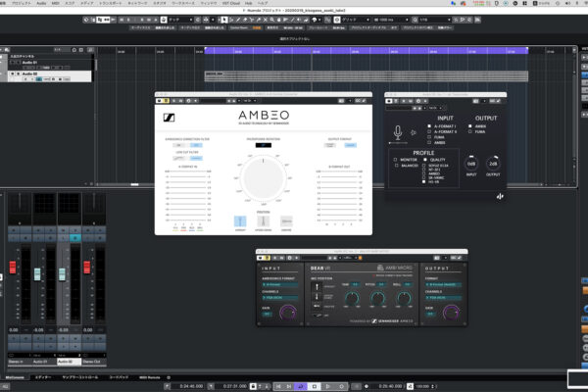Choose the Upright mic position in AMBEO
588x392 pixels.
point(240,221)
